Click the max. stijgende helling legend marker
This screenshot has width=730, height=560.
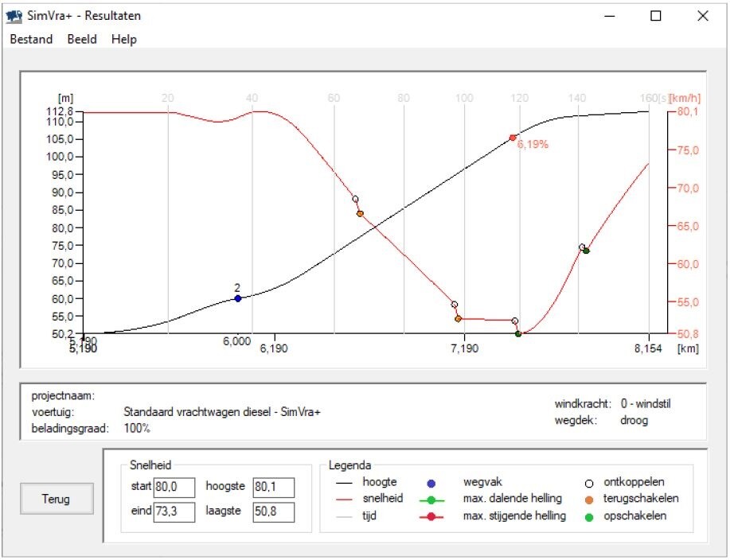(x=431, y=516)
